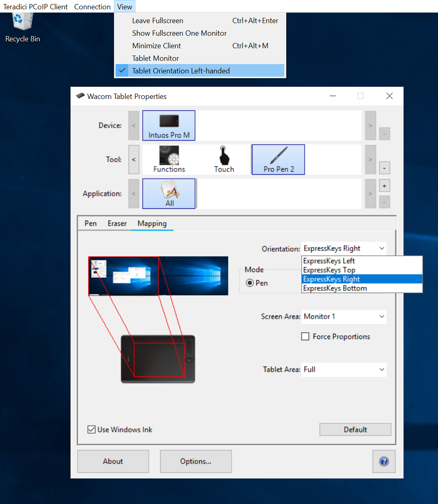Click the tablet area preview image

158,359
